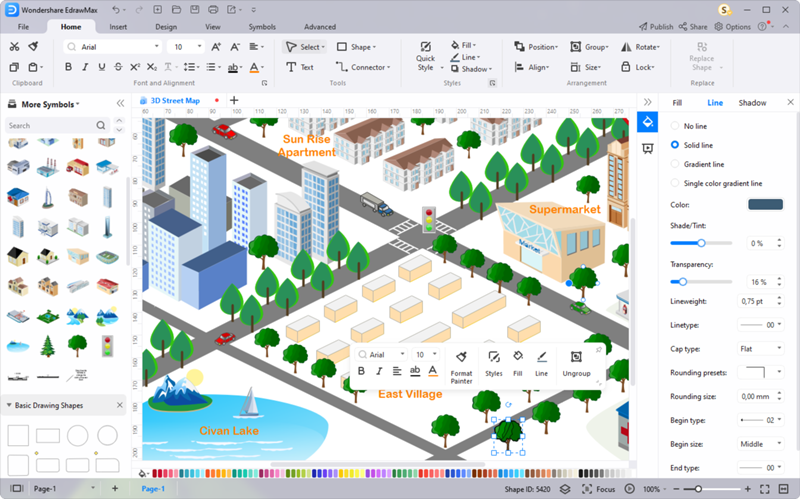Open the Shadow tab in right panel
The width and height of the screenshot is (800, 499).
(752, 103)
